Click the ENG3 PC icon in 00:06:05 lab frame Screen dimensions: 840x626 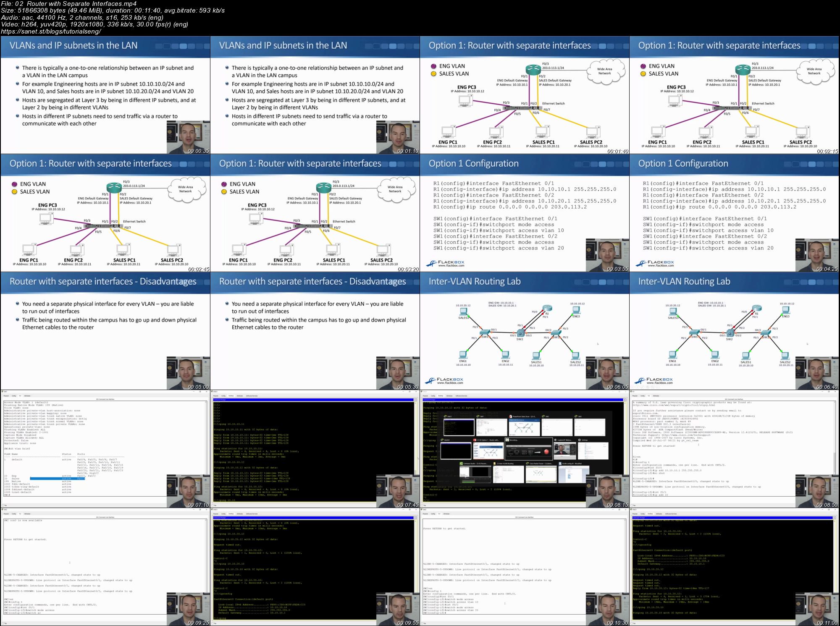coord(576,310)
